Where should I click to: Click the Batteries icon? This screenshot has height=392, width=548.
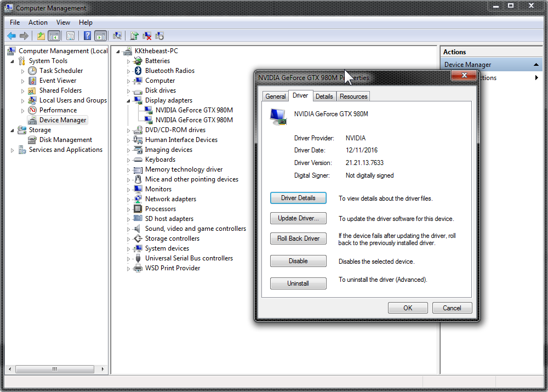pos(138,61)
